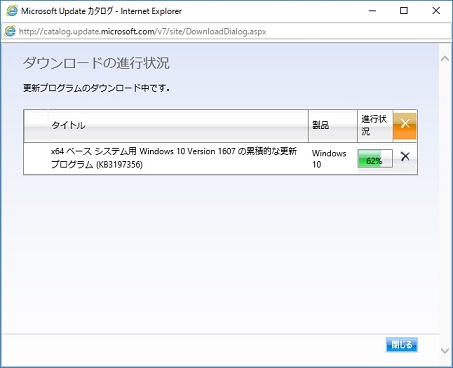This screenshot has height=368, width=453.
Task: Minimize the Microsoft Update カタログ window
Action: pyautogui.click(x=372, y=11)
